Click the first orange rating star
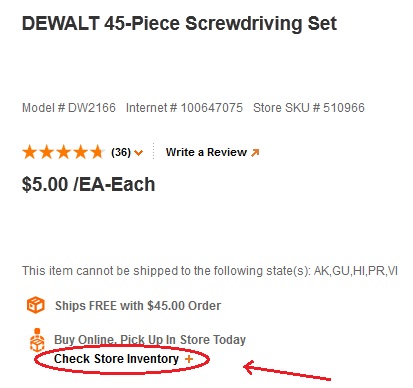Viewport: 413px width, 388px height. (30, 152)
